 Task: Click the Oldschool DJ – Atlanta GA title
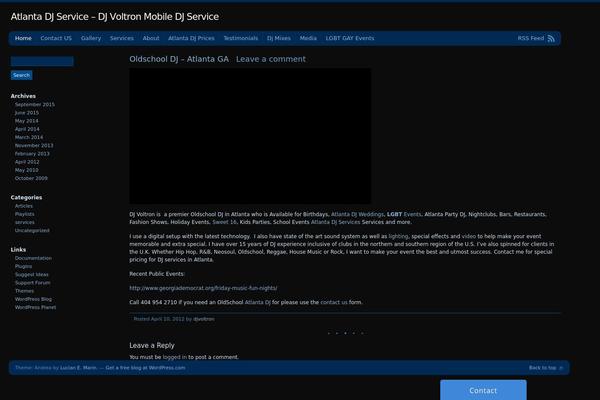[179, 59]
